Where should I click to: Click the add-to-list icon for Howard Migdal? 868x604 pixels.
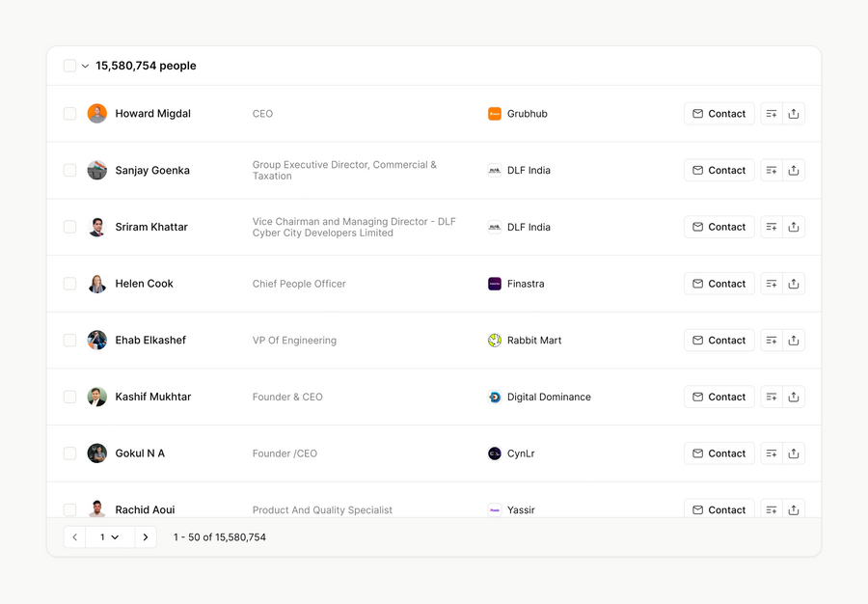pos(771,113)
